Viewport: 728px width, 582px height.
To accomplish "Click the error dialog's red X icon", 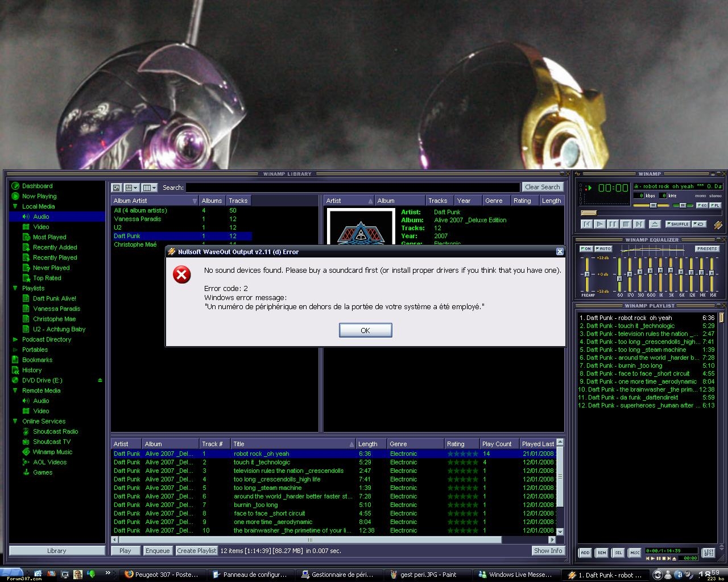I will (182, 276).
